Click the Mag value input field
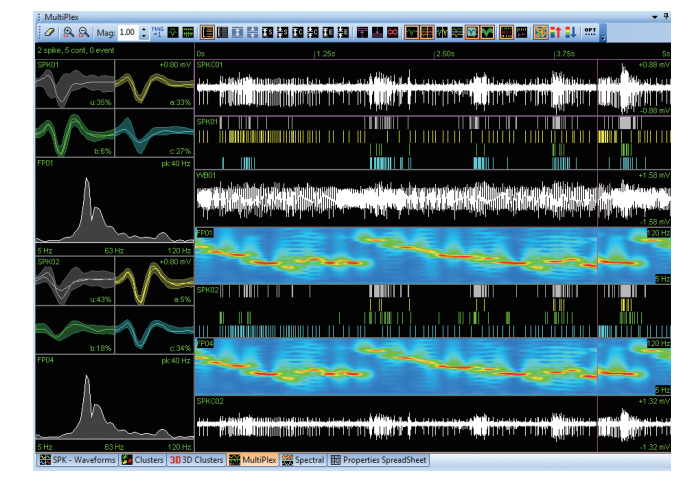The width and height of the screenshot is (698, 490). tap(129, 32)
